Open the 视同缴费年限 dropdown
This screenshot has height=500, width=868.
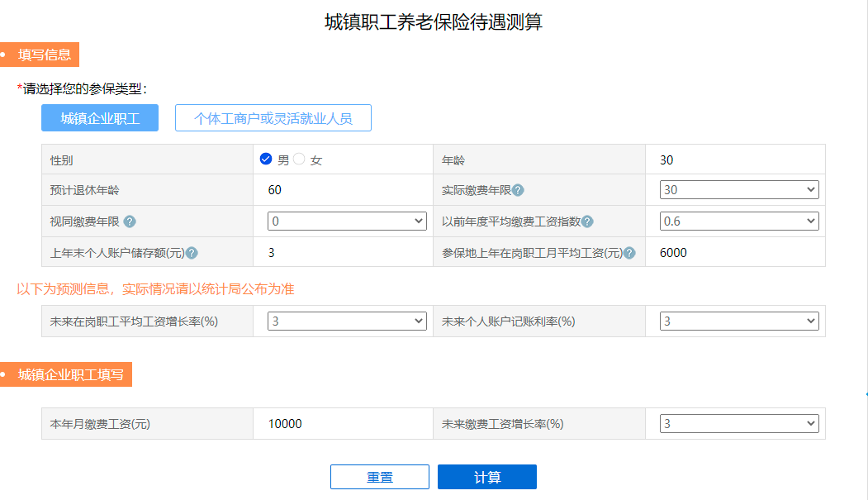tap(347, 221)
